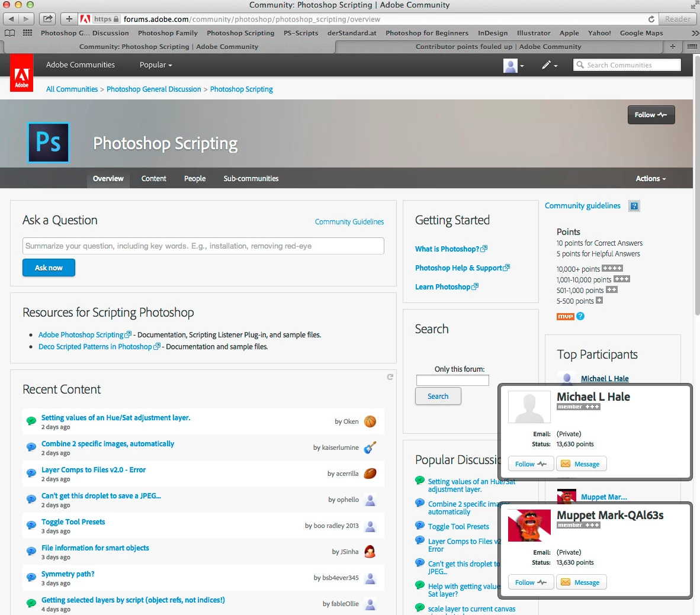Click the Safari address bar URL
The image size is (700, 615).
(x=252, y=19)
